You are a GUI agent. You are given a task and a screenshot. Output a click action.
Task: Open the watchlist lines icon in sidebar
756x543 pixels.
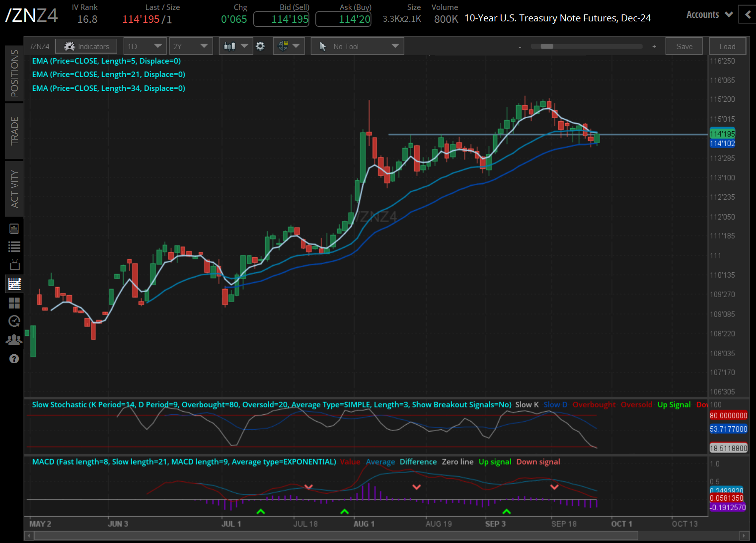14,246
